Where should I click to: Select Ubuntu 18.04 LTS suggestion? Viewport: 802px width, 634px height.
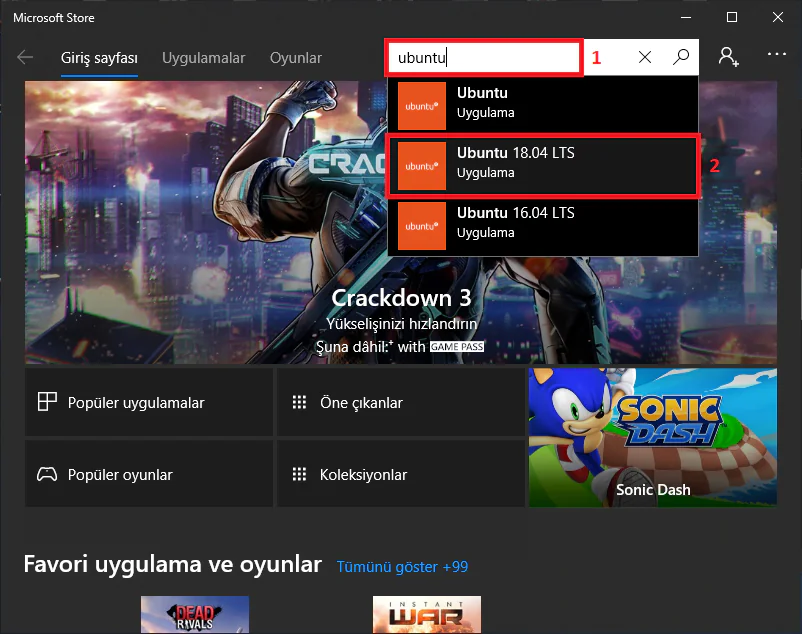543,166
